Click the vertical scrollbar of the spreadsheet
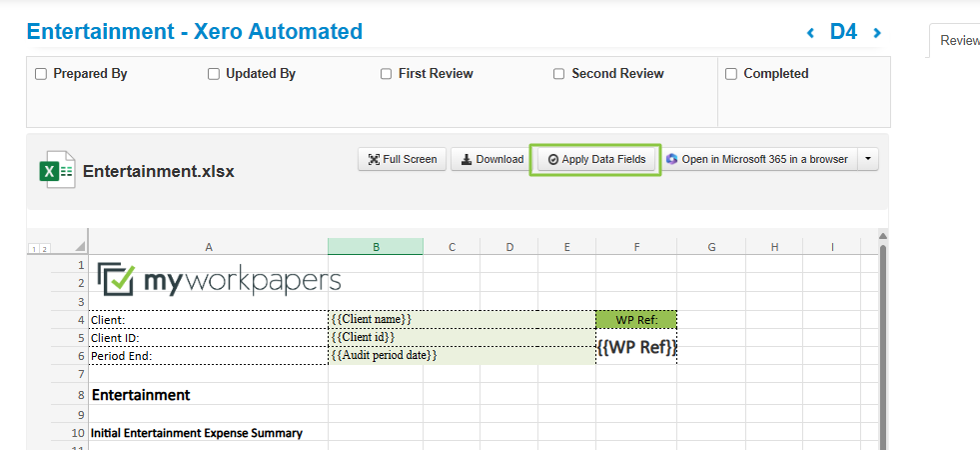 tap(882, 340)
